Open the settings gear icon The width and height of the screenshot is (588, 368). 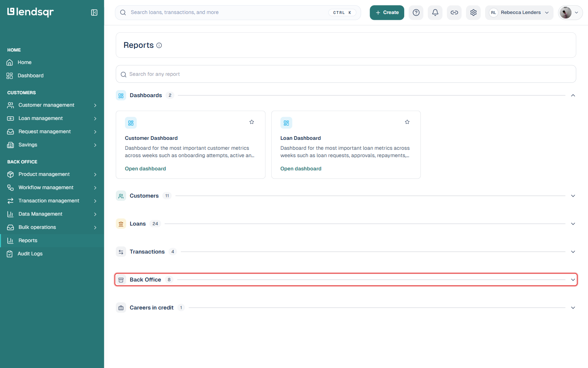[x=473, y=13]
